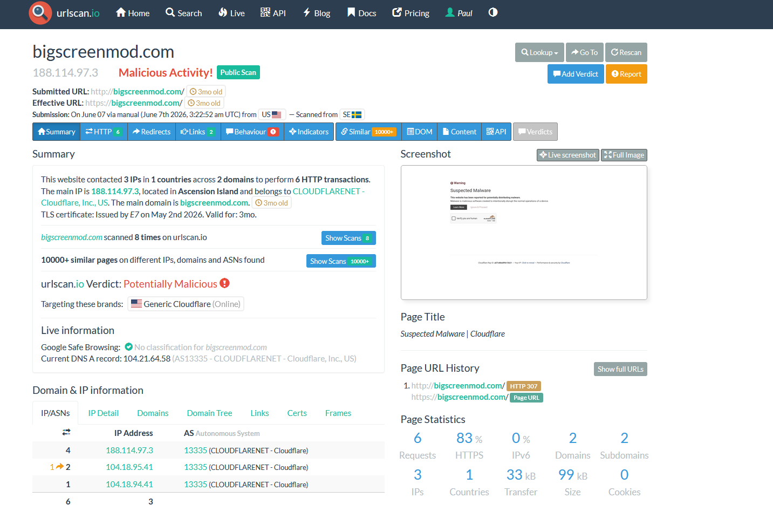Click the Rescan button
Image resolution: width=773 pixels, height=532 pixels.
tap(626, 52)
